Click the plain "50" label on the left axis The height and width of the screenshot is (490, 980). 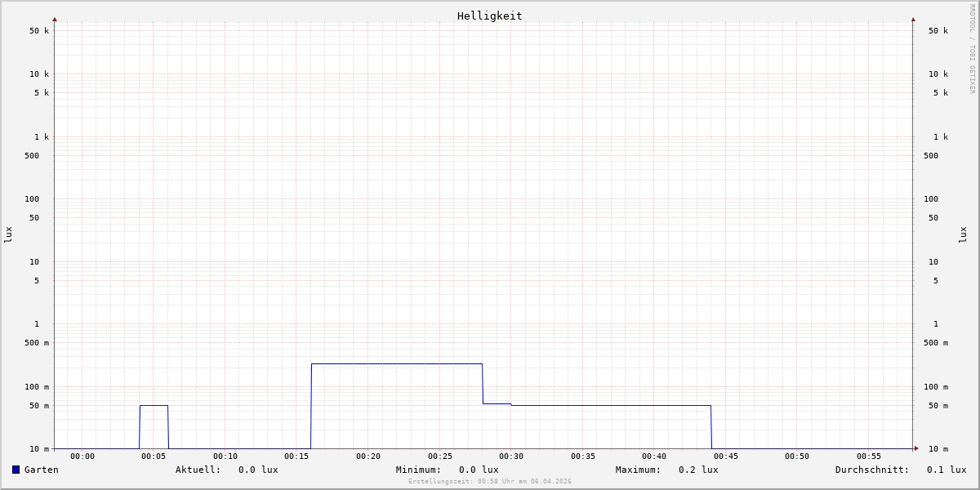click(34, 218)
